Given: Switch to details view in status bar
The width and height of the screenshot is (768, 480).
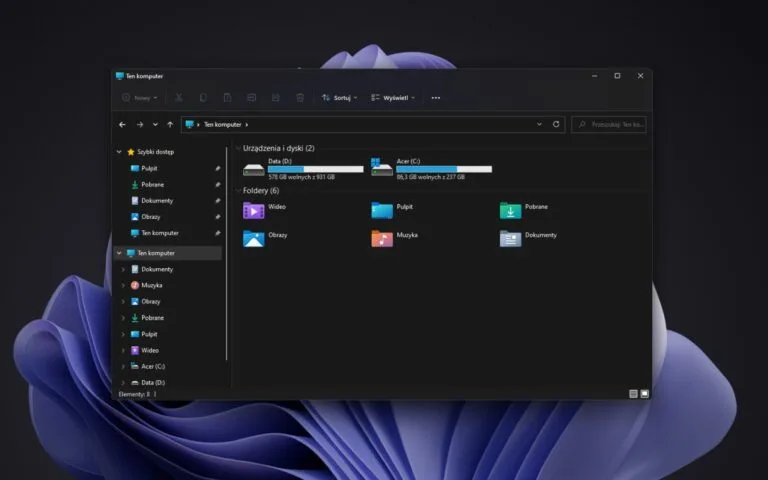Looking at the screenshot, I should [633, 394].
